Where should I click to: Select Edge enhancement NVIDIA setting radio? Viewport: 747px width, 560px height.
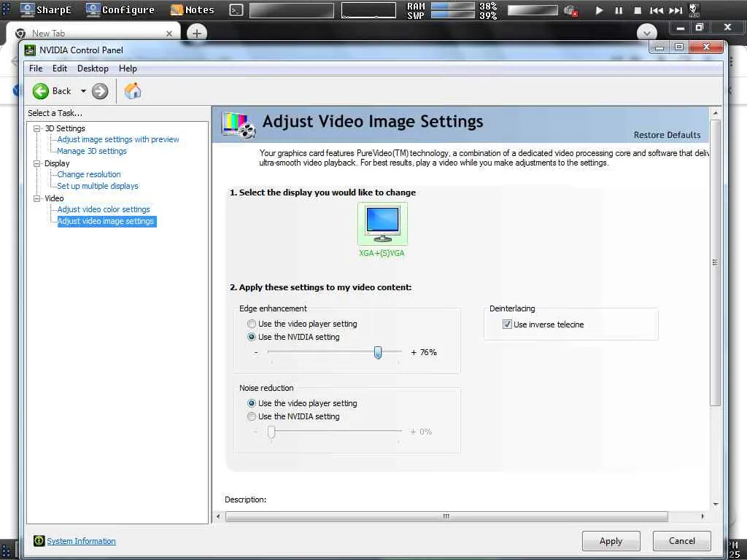(x=252, y=337)
